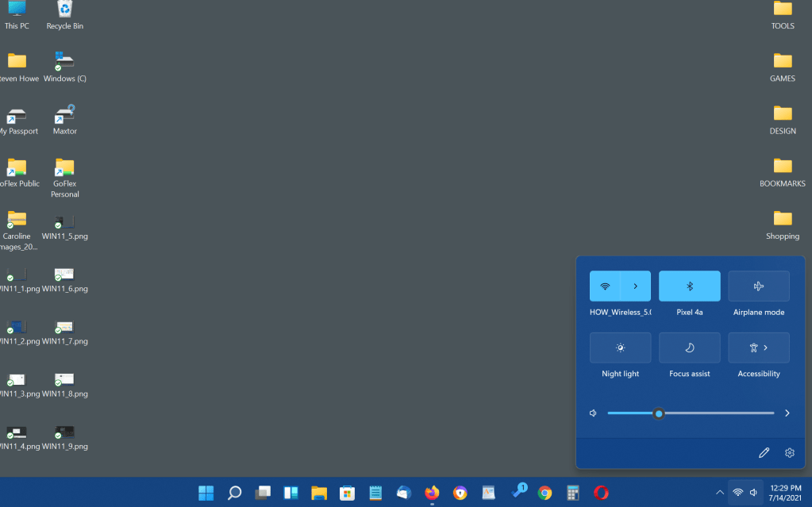Open the clock and date in taskbar

(784, 493)
